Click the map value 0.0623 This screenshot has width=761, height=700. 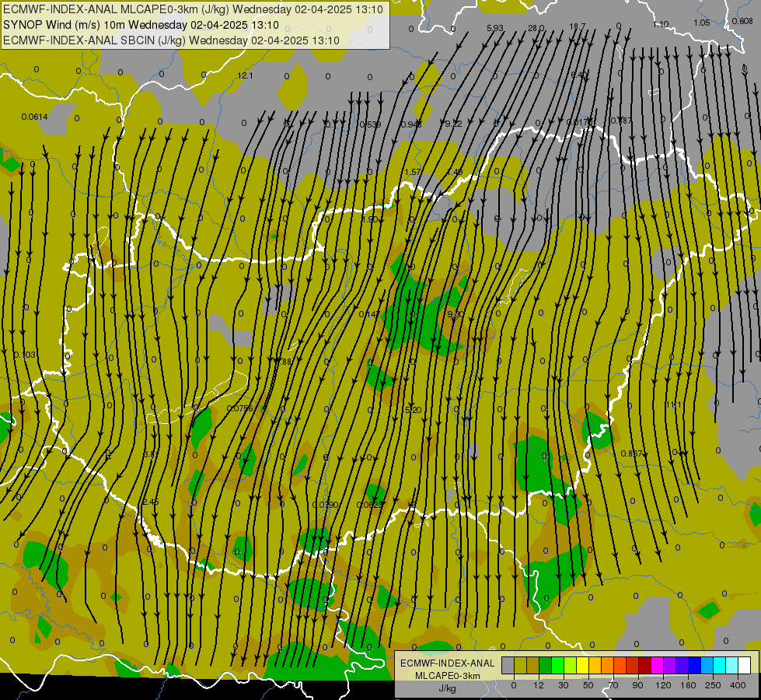[370, 505]
